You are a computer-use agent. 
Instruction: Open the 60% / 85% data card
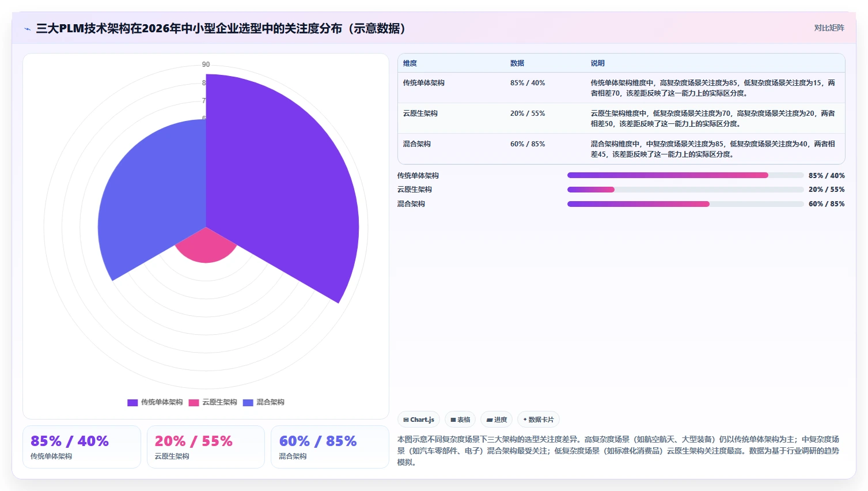tap(330, 447)
